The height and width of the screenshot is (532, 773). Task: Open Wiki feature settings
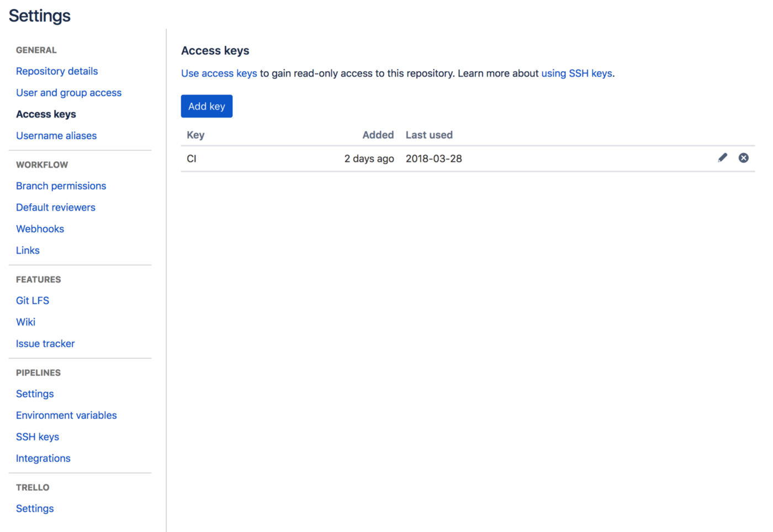pyautogui.click(x=25, y=322)
